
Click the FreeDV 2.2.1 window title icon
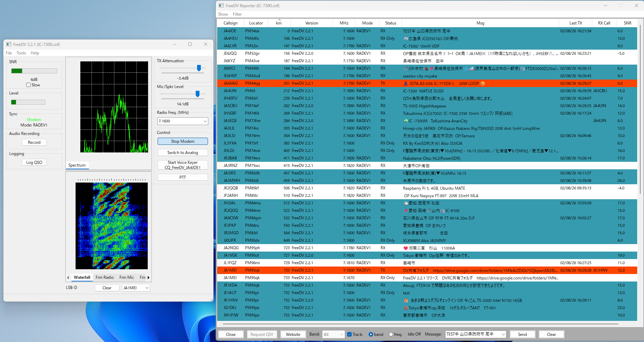(9, 44)
